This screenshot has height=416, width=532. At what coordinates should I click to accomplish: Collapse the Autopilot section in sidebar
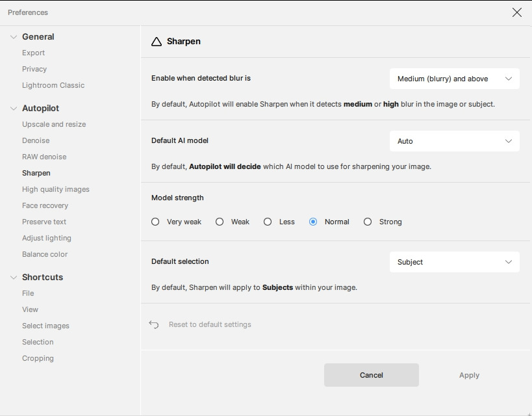coord(14,109)
